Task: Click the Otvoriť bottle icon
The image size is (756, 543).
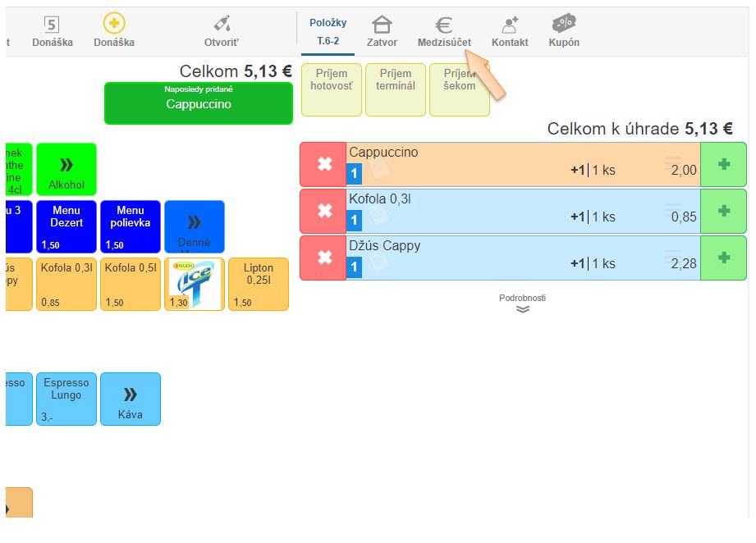Action: tap(222, 25)
